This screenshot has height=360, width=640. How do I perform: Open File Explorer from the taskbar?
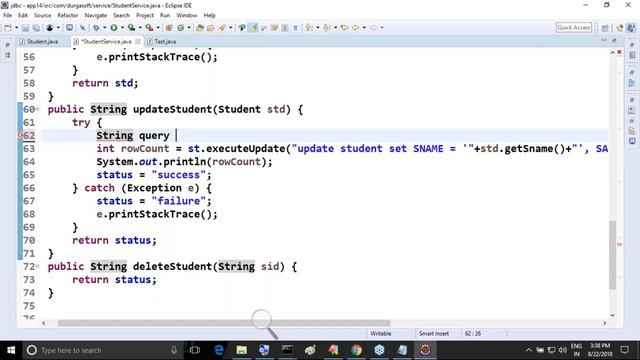coord(242,350)
